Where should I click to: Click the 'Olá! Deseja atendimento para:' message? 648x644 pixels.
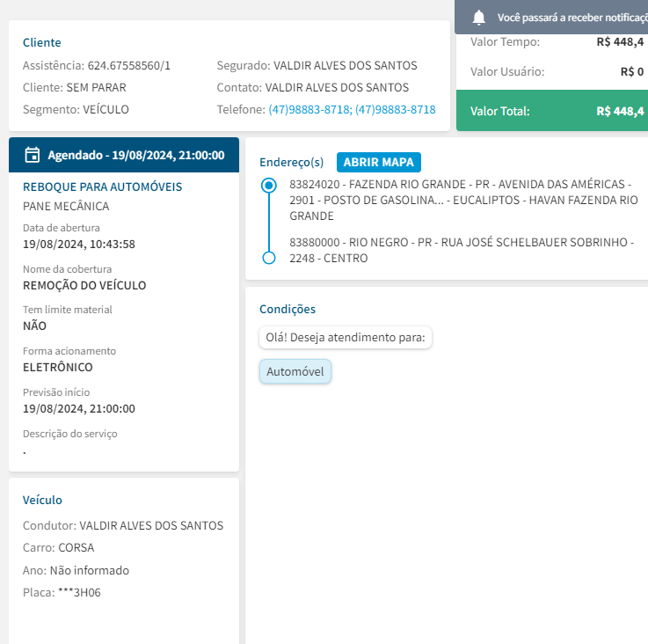[346, 338]
